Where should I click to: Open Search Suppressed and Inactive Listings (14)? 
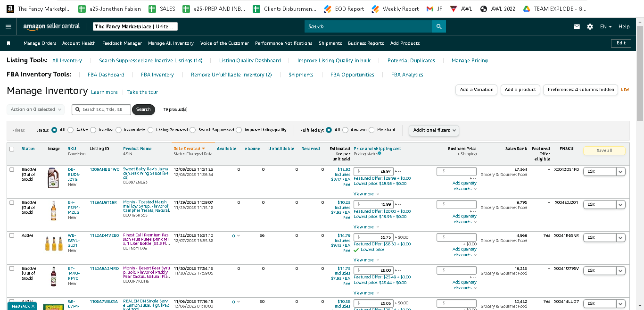click(x=151, y=60)
